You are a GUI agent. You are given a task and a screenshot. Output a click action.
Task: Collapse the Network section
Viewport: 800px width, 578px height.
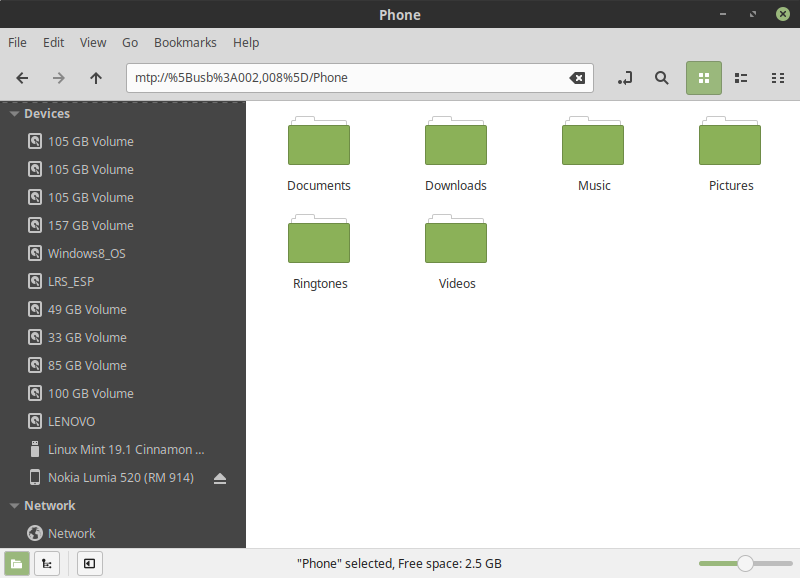tap(14, 506)
